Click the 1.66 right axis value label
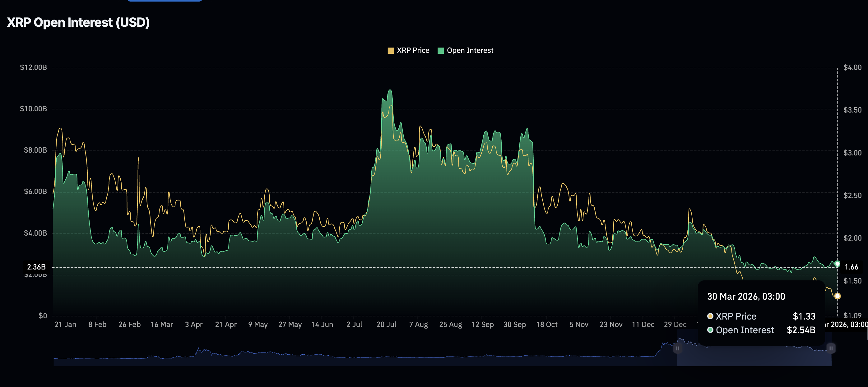 point(851,267)
